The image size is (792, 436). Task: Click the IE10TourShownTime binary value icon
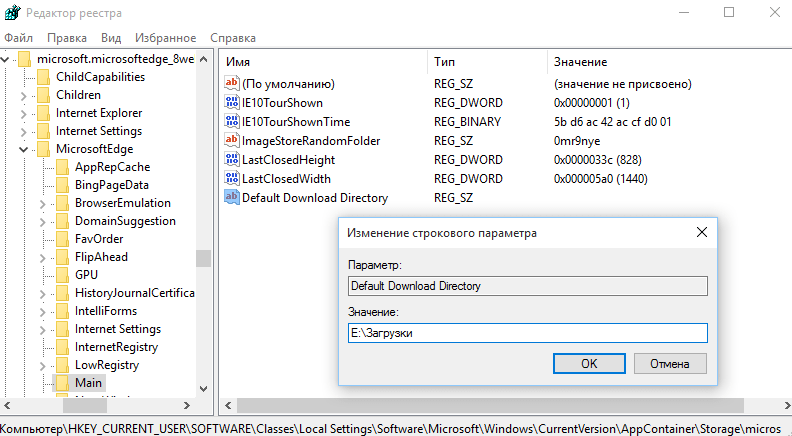pos(232,122)
